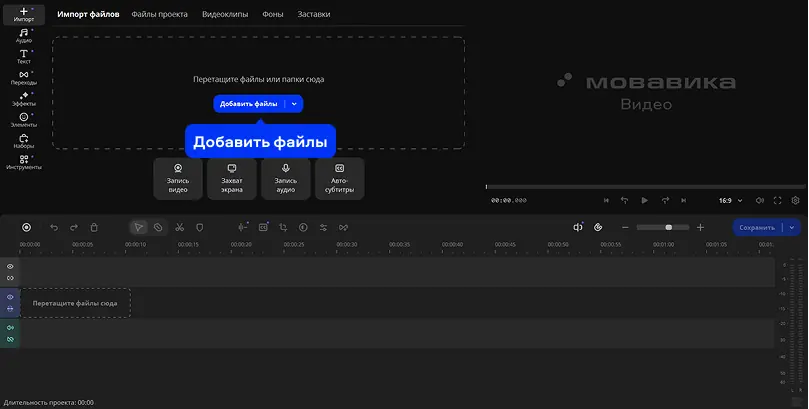Select the blade tool next to the arrow tool

point(158,227)
